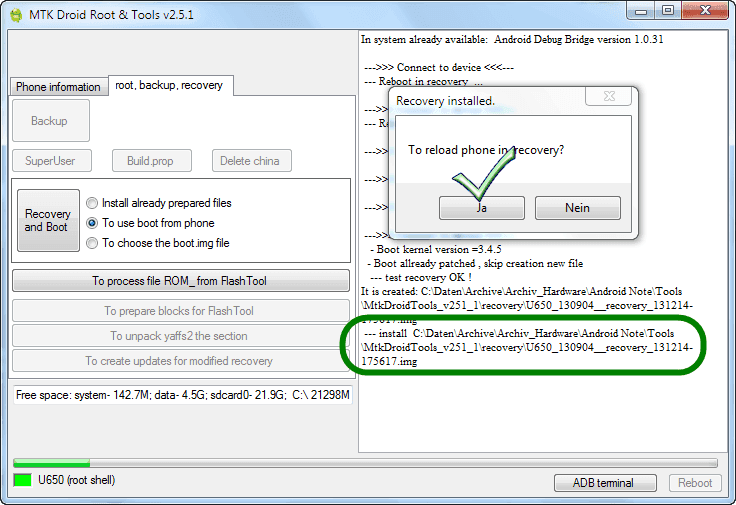The image size is (736, 505).
Task: Click the 'It is created:' log entry
Action: coord(527,306)
